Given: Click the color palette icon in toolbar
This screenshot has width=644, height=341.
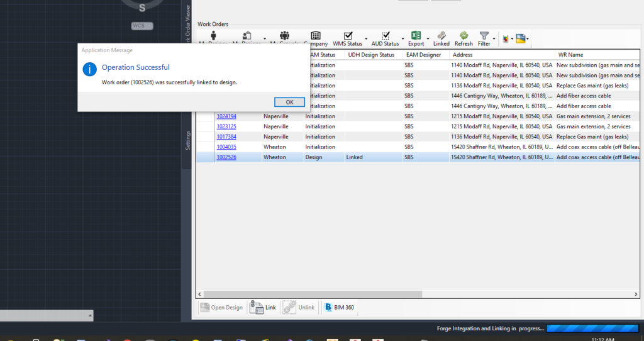Looking at the screenshot, I should pos(506,39).
